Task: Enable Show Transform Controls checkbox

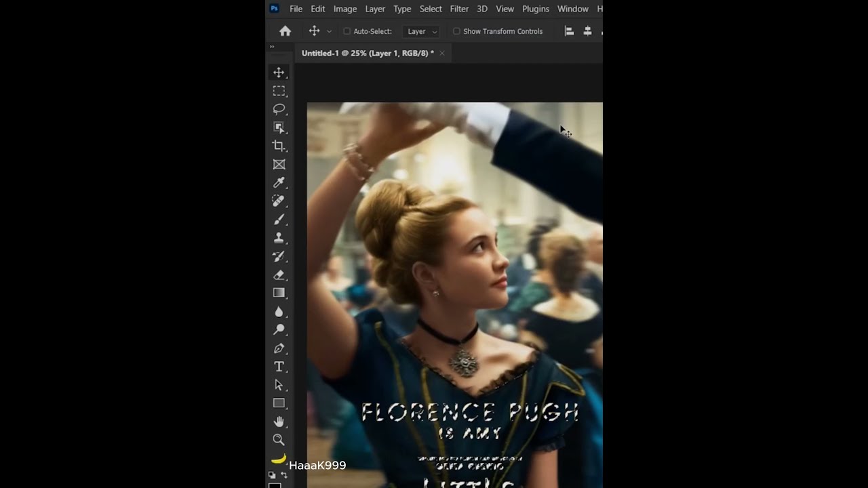Action: point(456,31)
